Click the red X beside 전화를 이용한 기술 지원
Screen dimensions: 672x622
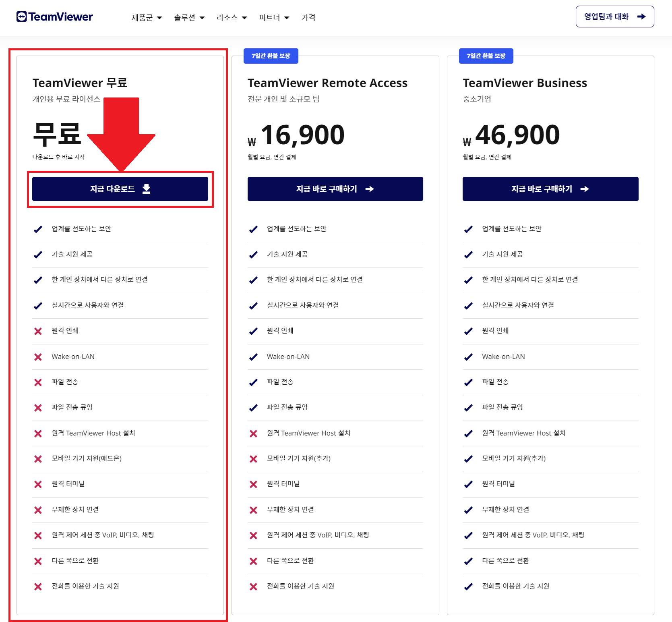[38, 587]
